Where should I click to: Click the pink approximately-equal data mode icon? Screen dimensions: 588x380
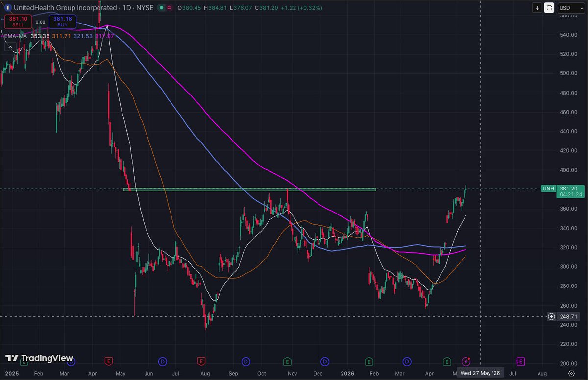tap(170, 8)
